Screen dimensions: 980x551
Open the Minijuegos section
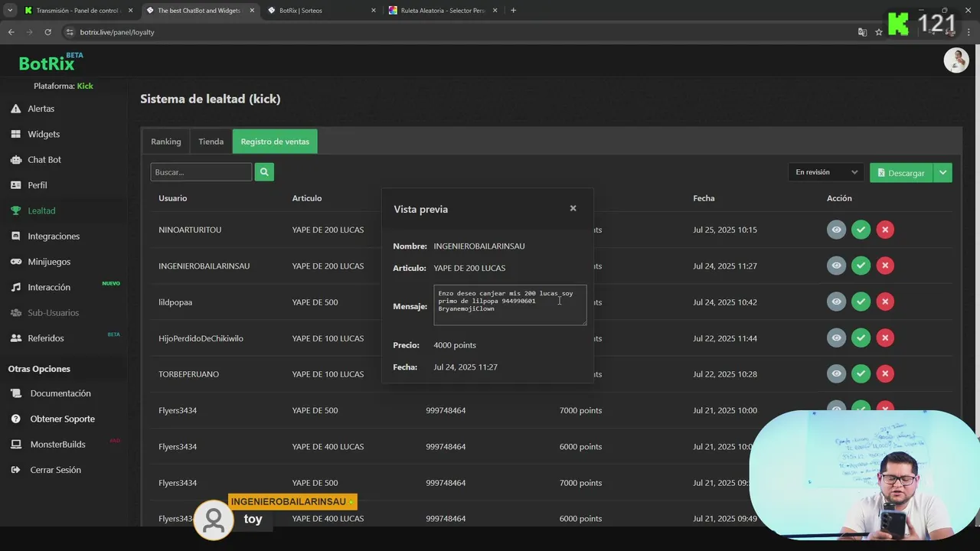click(49, 262)
